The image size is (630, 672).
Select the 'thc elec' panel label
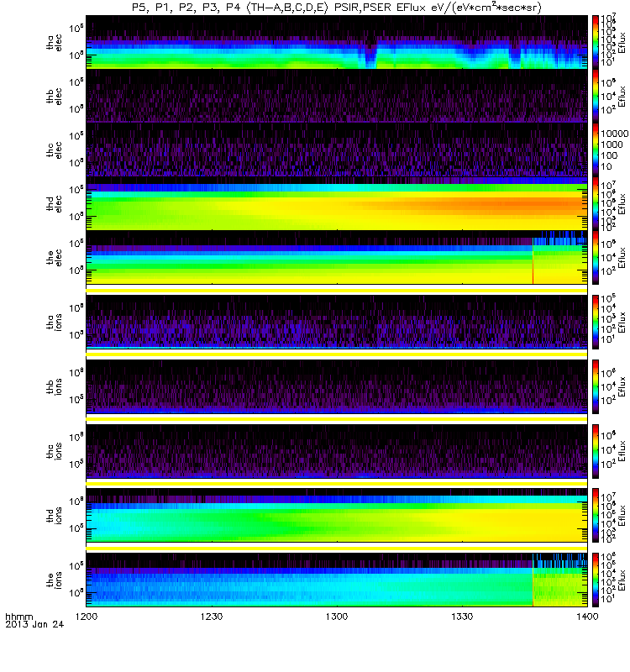pos(54,150)
